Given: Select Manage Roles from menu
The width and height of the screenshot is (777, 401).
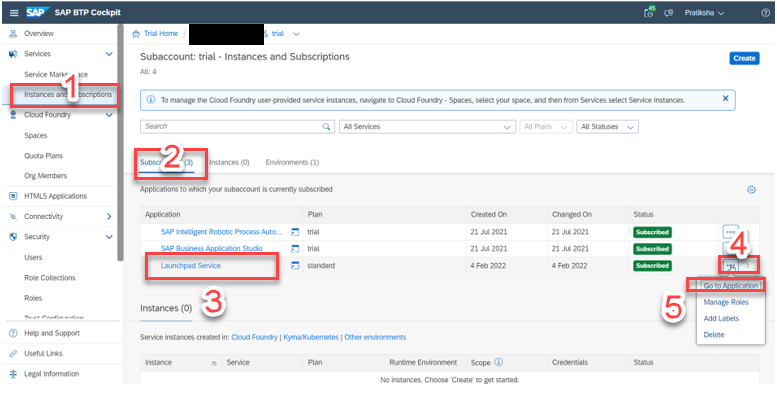Looking at the screenshot, I should click(x=726, y=302).
